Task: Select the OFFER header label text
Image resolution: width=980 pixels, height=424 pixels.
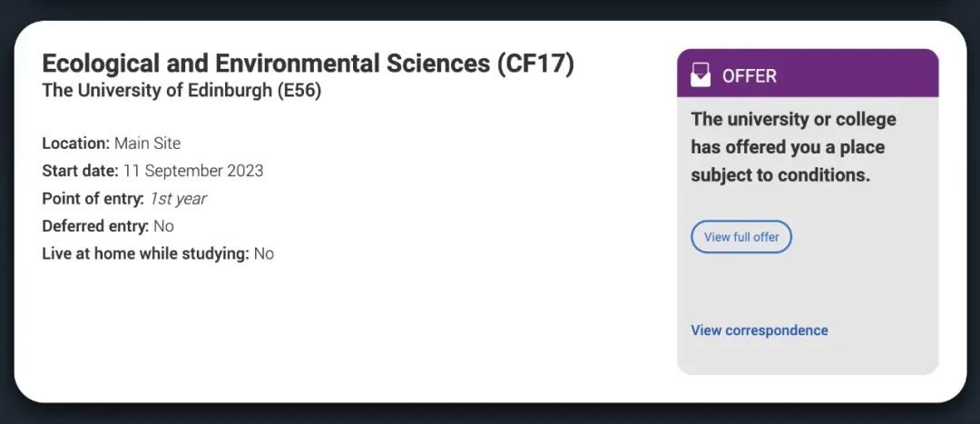Action: 750,76
